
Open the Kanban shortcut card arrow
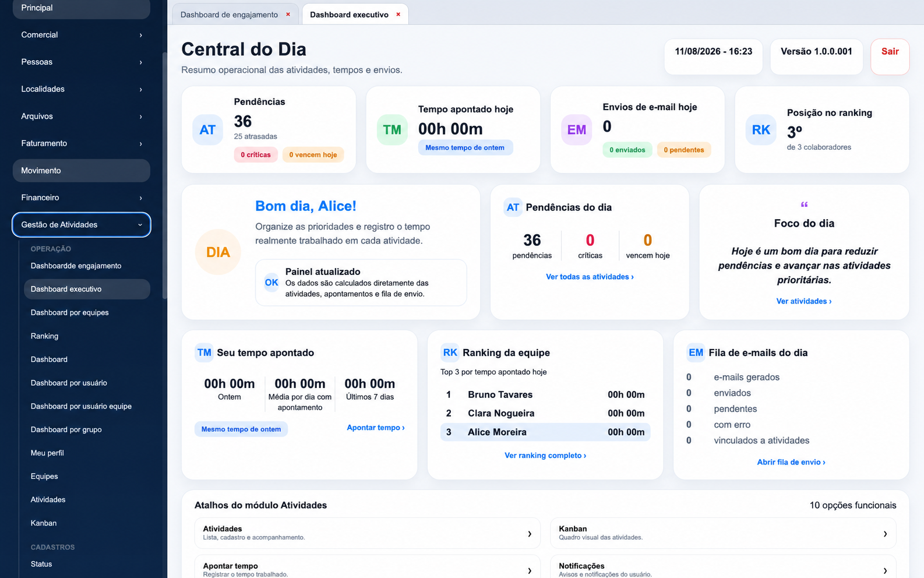click(885, 534)
